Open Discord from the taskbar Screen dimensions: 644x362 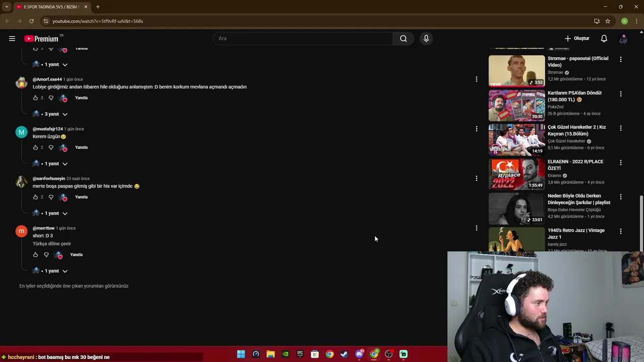(359, 354)
